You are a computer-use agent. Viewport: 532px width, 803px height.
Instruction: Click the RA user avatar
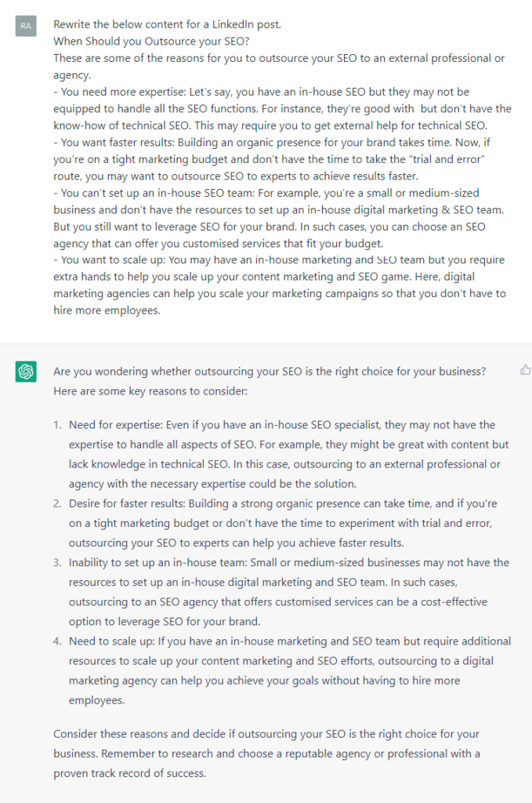pos(26,26)
